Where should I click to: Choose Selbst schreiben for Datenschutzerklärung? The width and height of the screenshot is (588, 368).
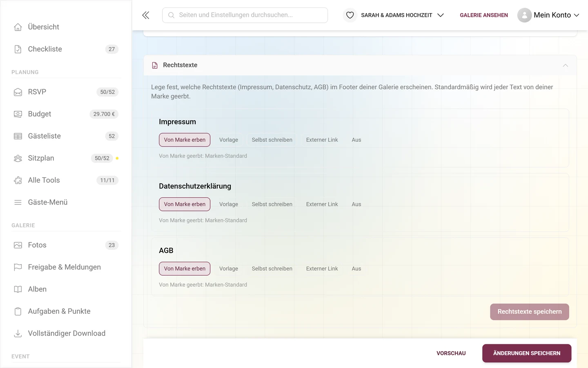272,204
